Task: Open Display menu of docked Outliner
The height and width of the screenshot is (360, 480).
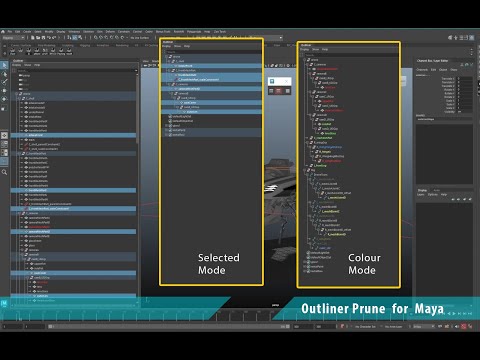Action: pyautogui.click(x=16, y=65)
